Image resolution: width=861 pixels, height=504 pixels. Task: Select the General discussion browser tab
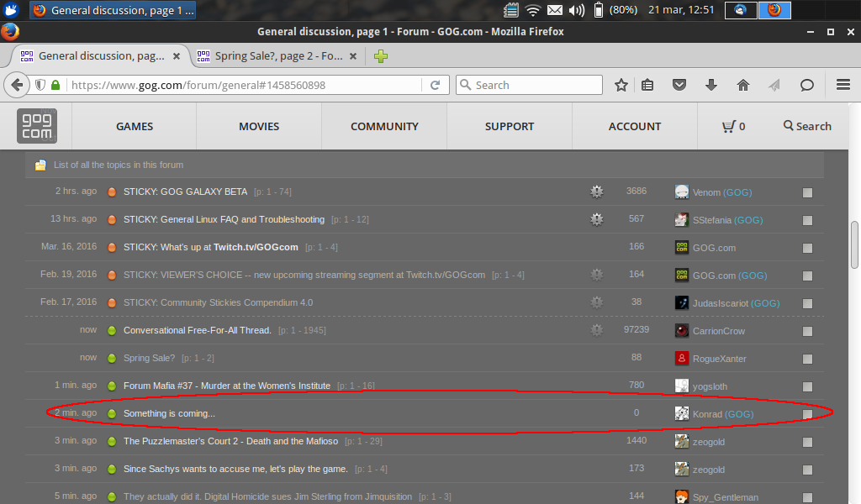point(101,56)
